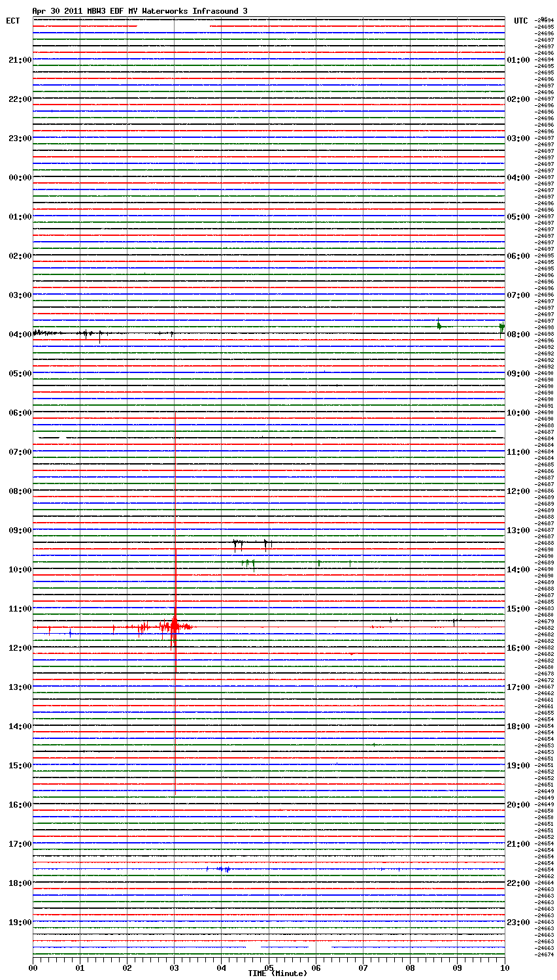Viewport: 557px width, 980px height.
Task: Click the ECT-side "17:00" row label
Action: (20, 844)
